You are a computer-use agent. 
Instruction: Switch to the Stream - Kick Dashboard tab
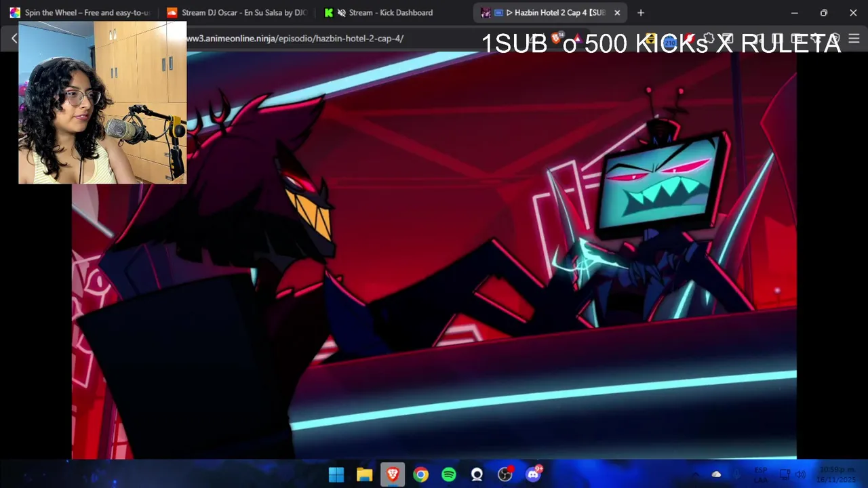click(x=393, y=12)
